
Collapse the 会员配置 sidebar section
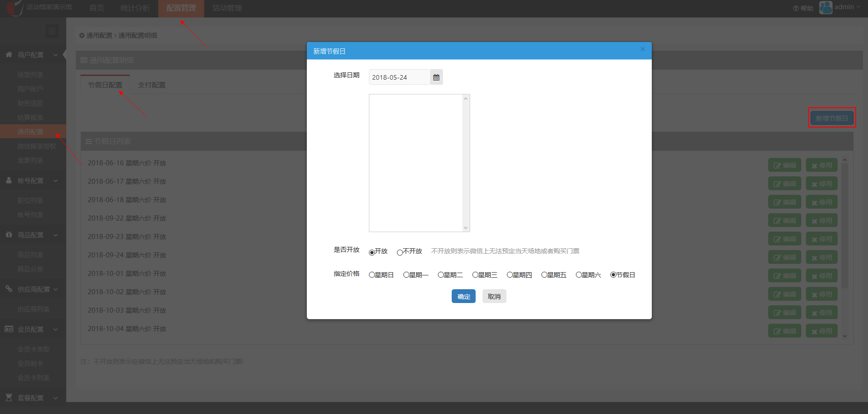[56, 329]
